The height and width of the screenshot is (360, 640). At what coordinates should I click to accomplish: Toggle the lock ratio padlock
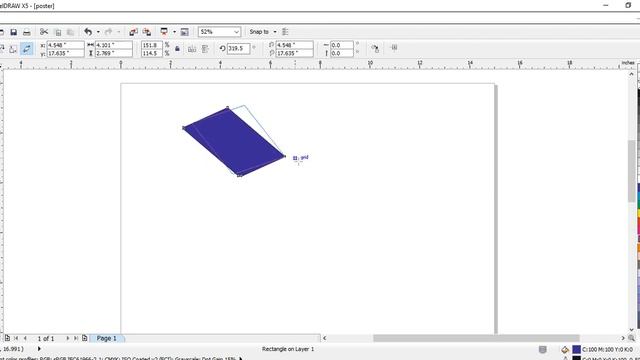point(177,49)
